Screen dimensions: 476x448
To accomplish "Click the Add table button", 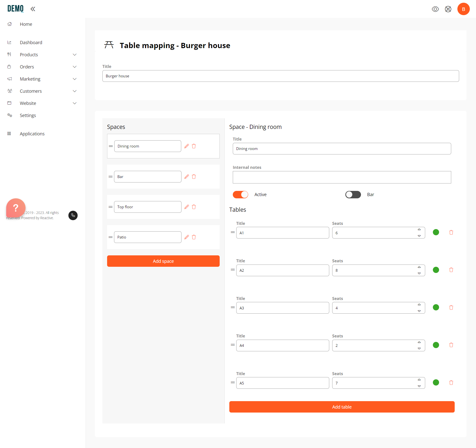I will 342,407.
